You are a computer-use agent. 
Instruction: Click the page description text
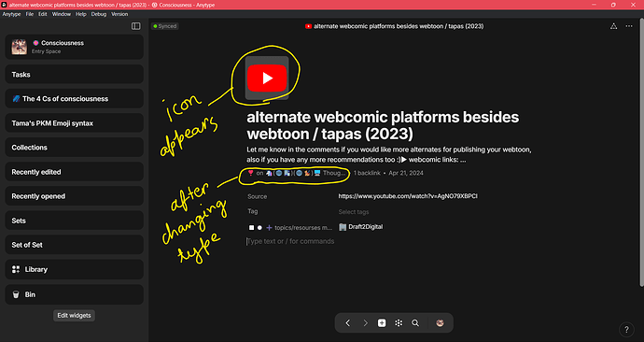(389, 154)
